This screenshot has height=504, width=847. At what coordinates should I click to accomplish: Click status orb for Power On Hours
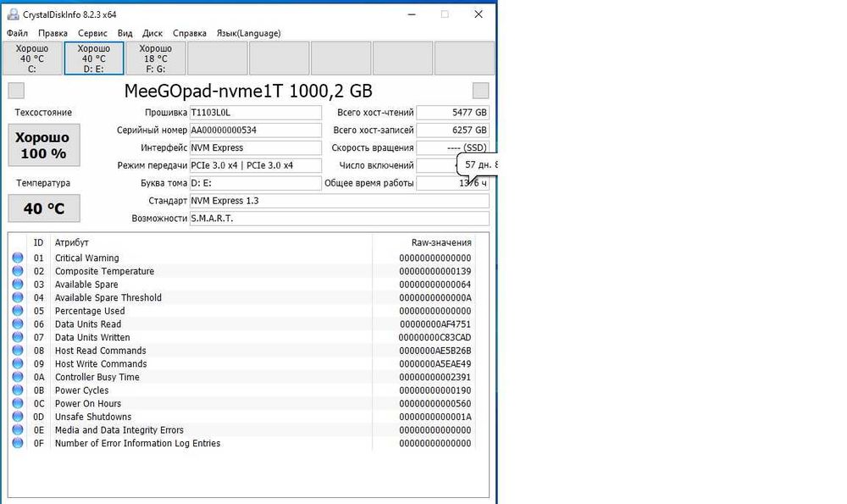(18, 403)
